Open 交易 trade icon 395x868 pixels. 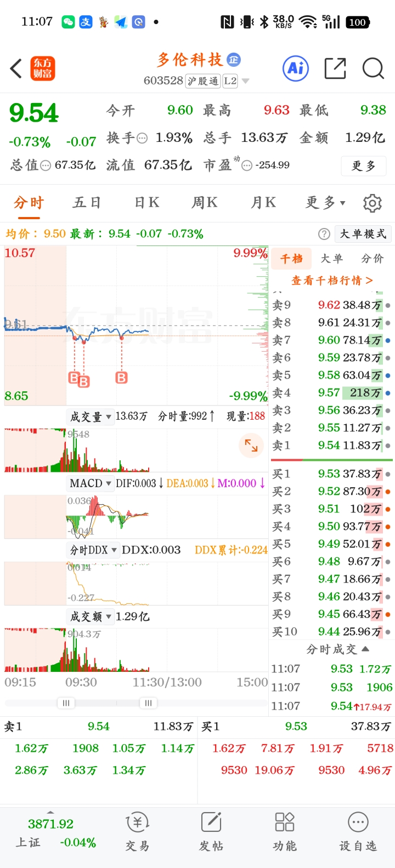pos(137,832)
